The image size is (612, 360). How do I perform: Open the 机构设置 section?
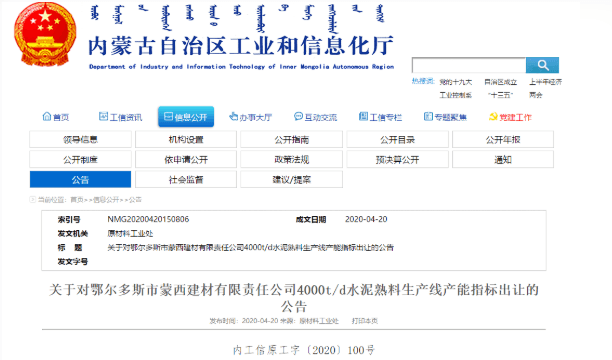coord(186,139)
